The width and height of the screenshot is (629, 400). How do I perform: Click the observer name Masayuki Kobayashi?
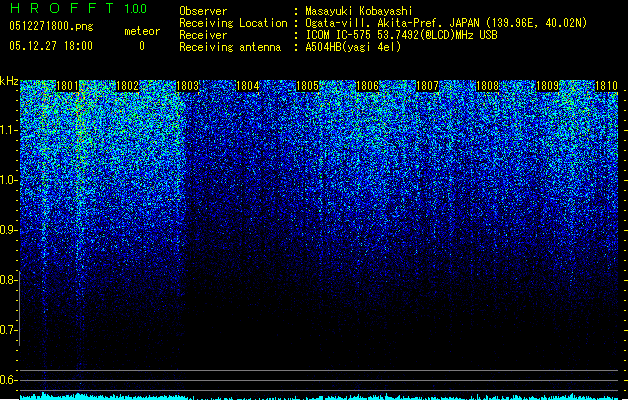(359, 11)
